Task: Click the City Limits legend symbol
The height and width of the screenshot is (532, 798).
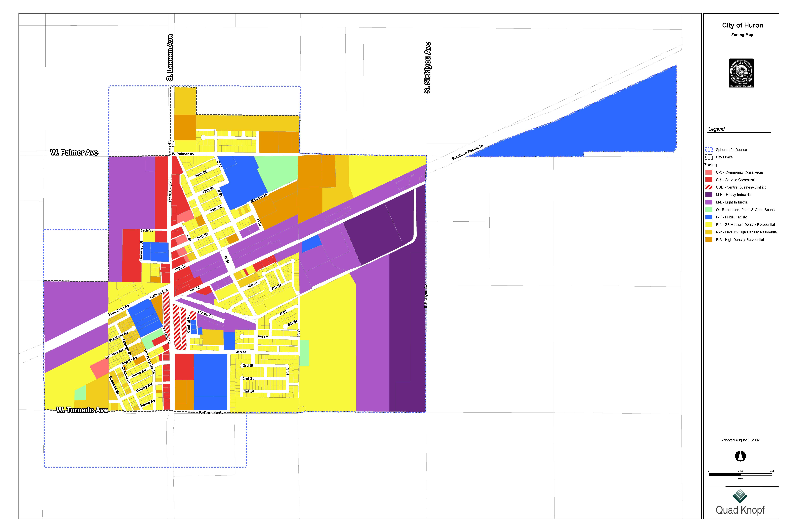Action: pyautogui.click(x=709, y=157)
